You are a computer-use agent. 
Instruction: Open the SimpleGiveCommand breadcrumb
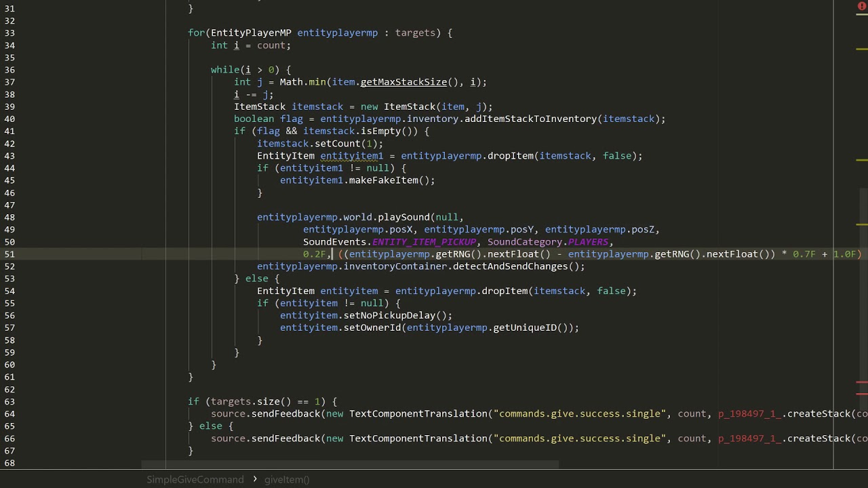[x=195, y=479]
